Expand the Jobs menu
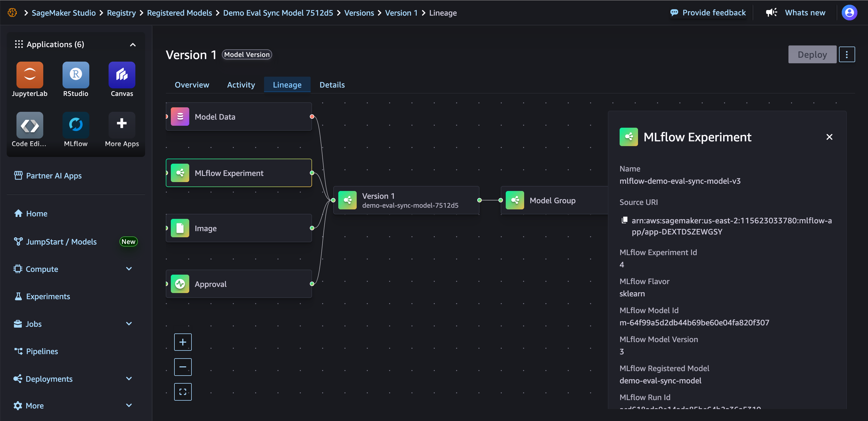This screenshot has width=868, height=421. [129, 323]
